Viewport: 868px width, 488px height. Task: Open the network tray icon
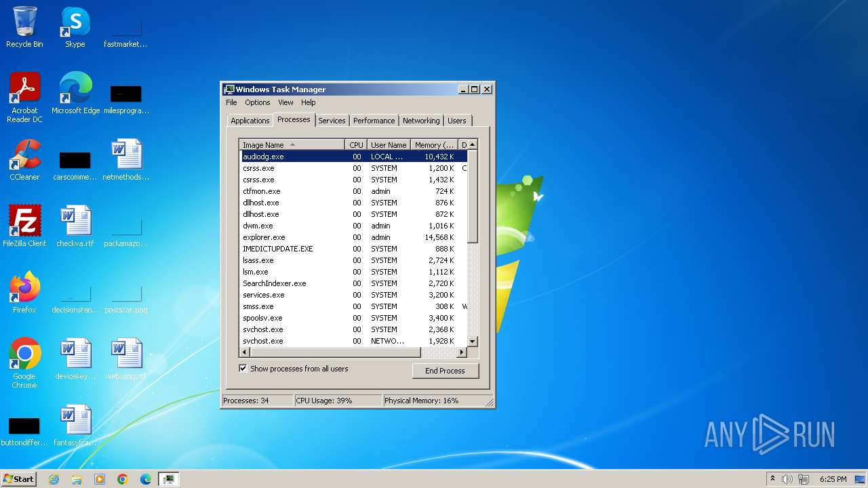(x=804, y=479)
